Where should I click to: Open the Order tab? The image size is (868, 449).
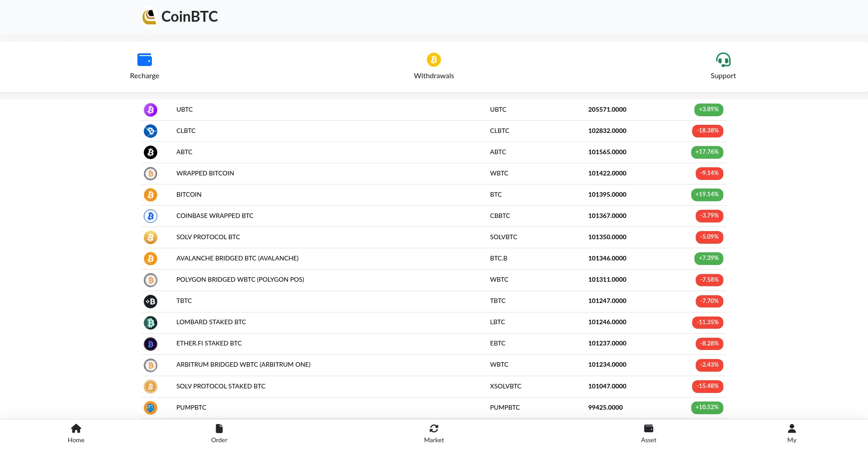219,433
